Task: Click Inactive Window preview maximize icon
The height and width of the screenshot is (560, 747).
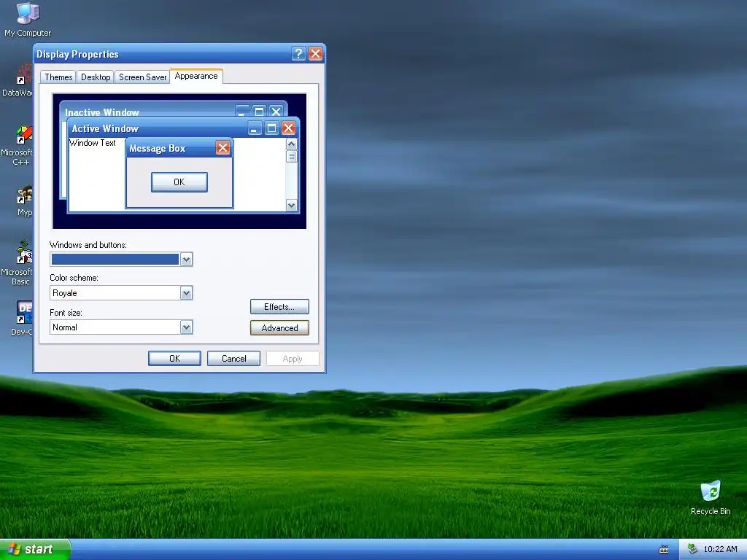Action: click(x=259, y=112)
